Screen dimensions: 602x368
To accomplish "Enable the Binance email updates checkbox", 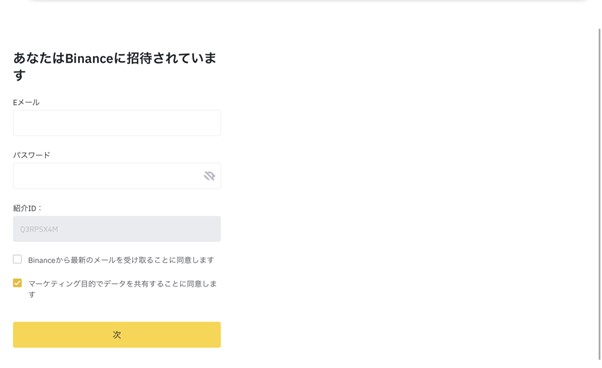I will [x=17, y=259].
